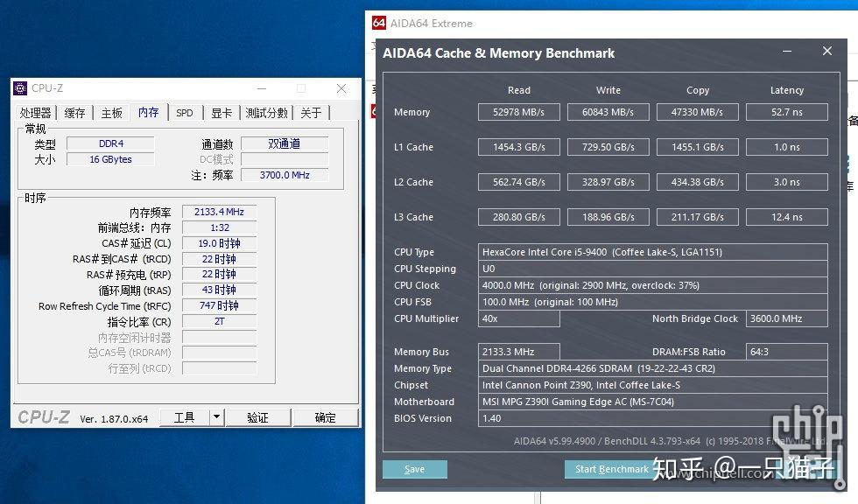Click the 前端总线:内存 value 1:32

point(220,227)
